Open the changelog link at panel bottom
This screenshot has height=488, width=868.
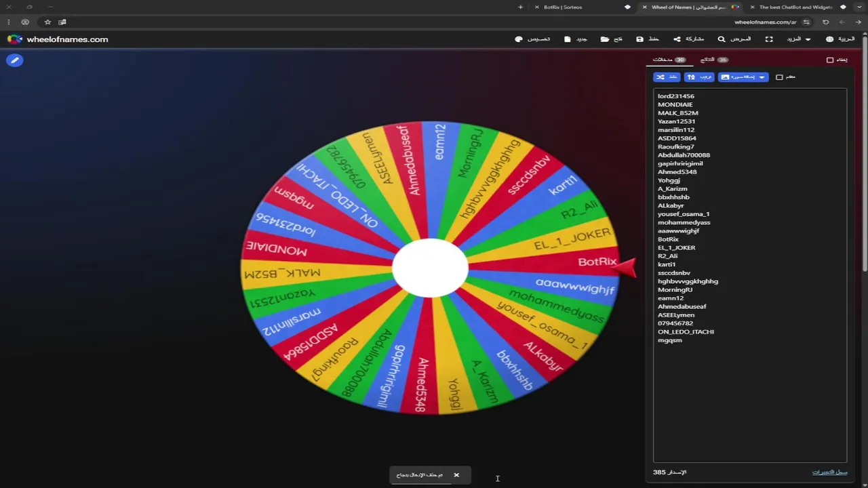pos(830,472)
